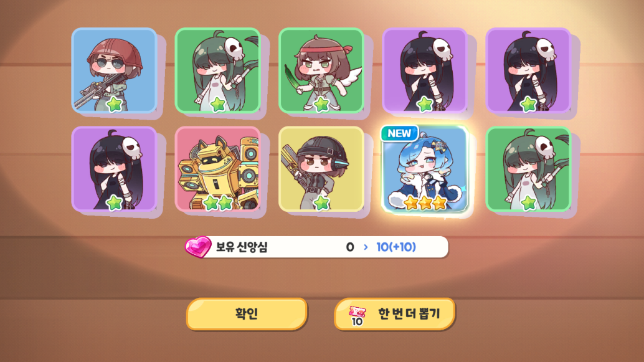This screenshot has width=644, height=362.
Task: Select the yellow cat robot two-star card
Action: coord(218,169)
